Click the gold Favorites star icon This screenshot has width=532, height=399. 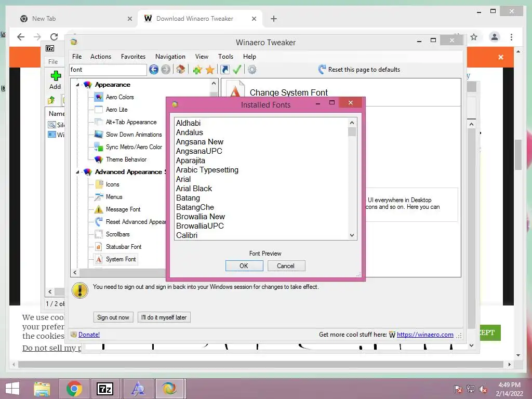click(210, 70)
